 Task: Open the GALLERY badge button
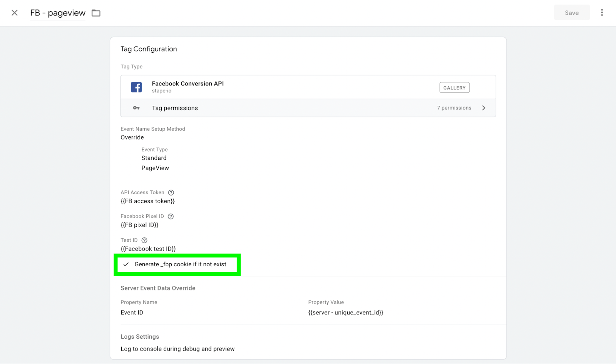pyautogui.click(x=454, y=88)
